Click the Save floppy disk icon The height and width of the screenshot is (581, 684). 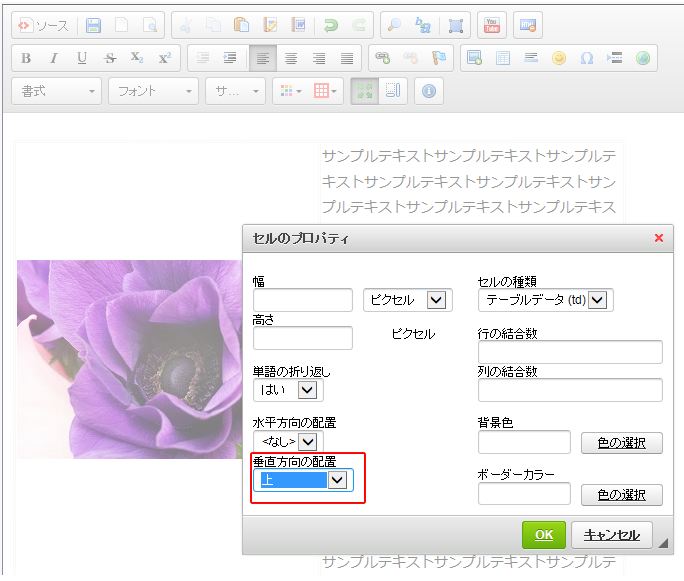point(93,25)
